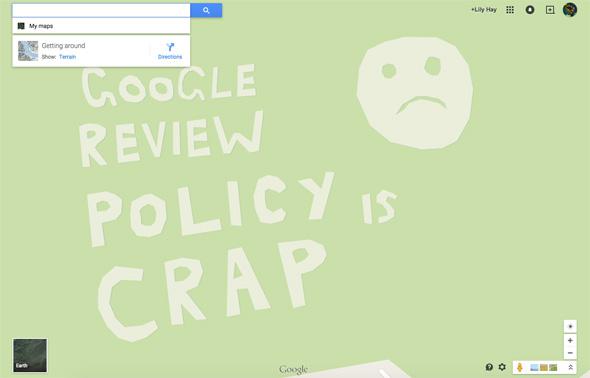The height and width of the screenshot is (378, 590).
Task: Click the third green imagery thumbnail
Action: click(x=553, y=367)
